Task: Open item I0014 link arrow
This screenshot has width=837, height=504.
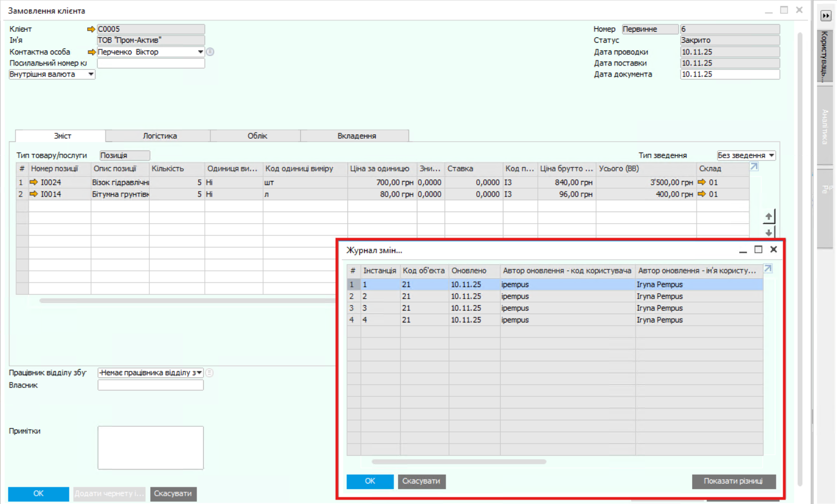Action: point(33,194)
